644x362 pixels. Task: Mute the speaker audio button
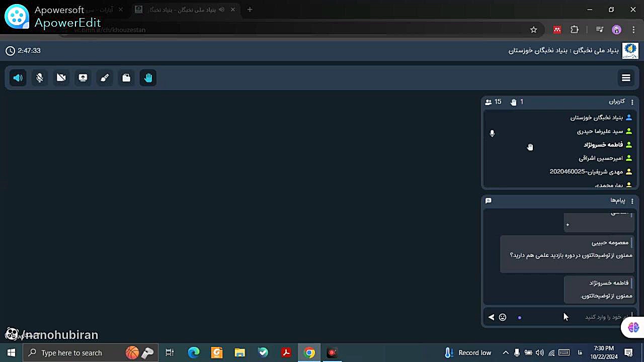click(18, 78)
